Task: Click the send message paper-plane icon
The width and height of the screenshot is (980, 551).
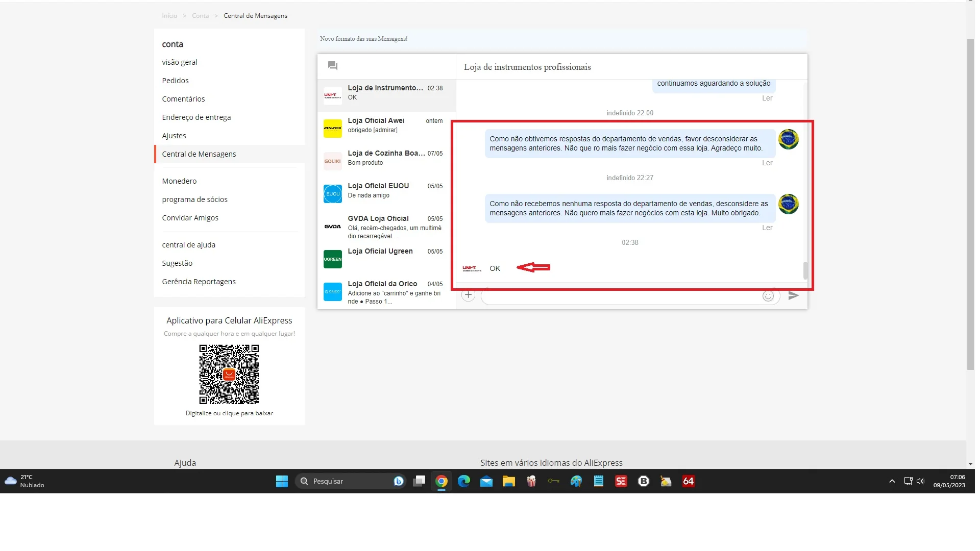Action: 793,295
